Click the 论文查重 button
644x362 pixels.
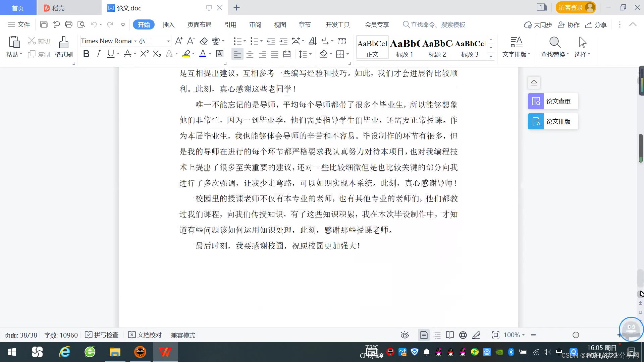tap(553, 101)
